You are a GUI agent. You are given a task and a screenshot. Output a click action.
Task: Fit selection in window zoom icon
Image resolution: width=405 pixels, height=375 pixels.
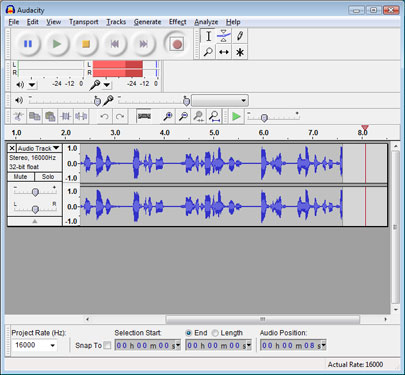point(199,116)
